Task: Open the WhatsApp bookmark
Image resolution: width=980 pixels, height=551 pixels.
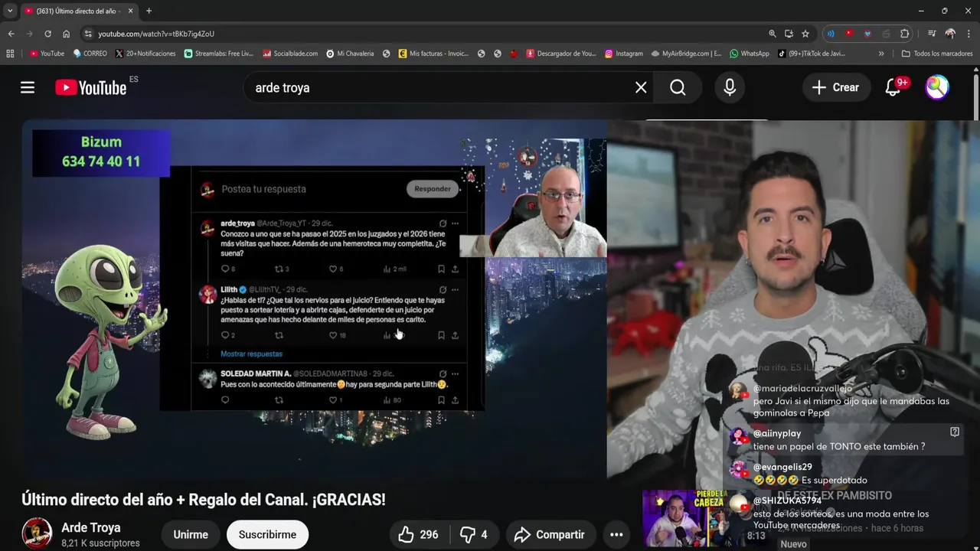Action: tap(750, 54)
